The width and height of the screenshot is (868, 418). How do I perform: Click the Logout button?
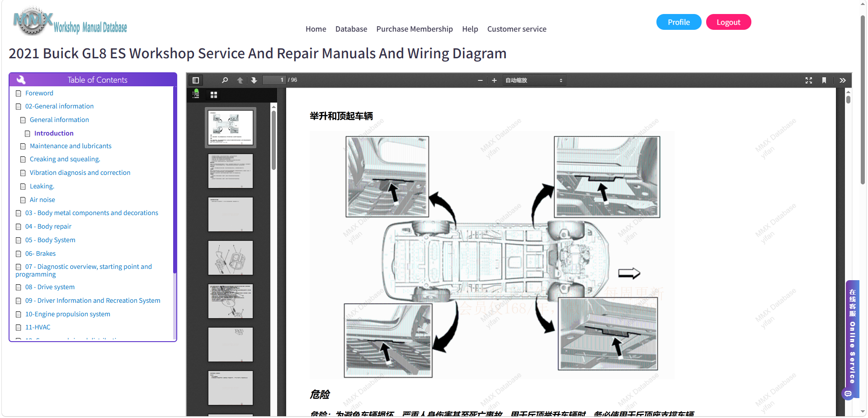(x=728, y=22)
